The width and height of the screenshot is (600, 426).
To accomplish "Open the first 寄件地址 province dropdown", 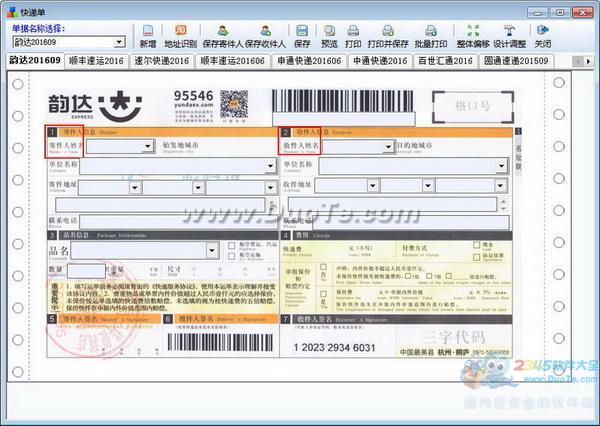I will pos(135,188).
